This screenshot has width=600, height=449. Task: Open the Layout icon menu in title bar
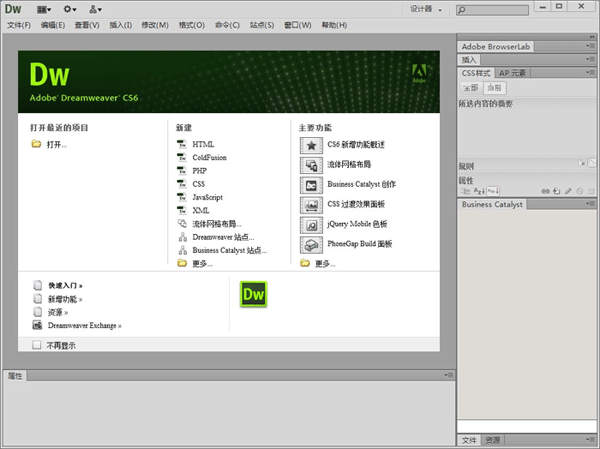[x=43, y=9]
